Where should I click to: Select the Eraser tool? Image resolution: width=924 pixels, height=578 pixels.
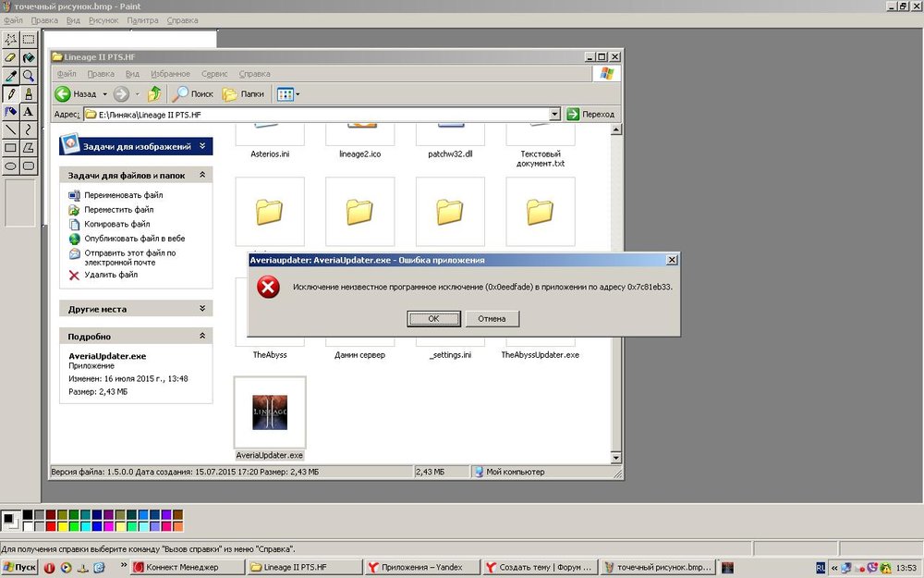(x=11, y=57)
